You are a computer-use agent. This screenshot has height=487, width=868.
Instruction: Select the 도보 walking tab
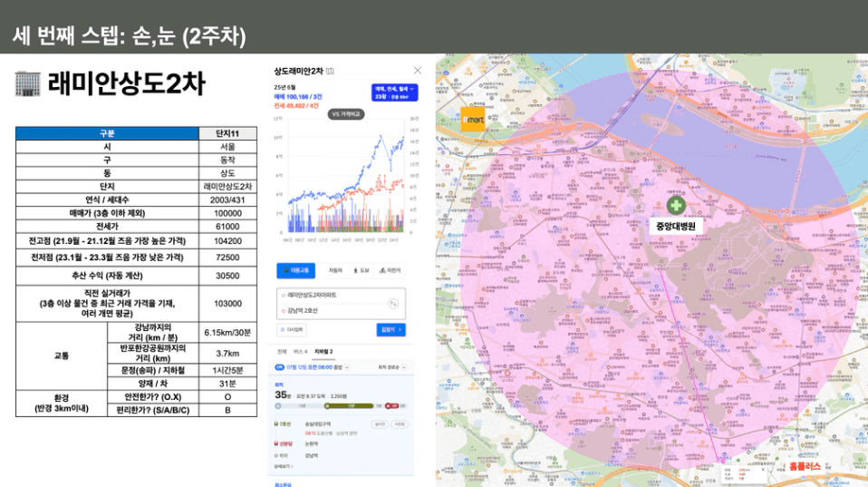pos(362,270)
